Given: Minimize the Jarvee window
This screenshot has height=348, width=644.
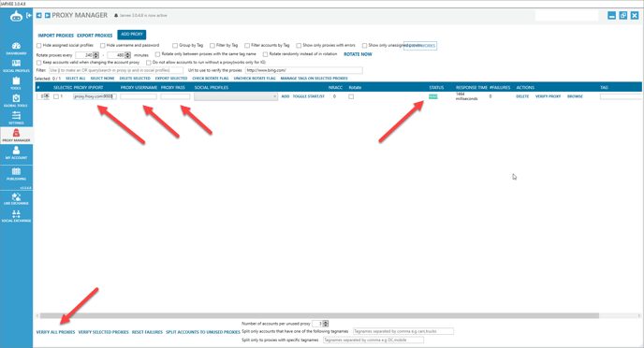Looking at the screenshot, I should [x=611, y=16].
